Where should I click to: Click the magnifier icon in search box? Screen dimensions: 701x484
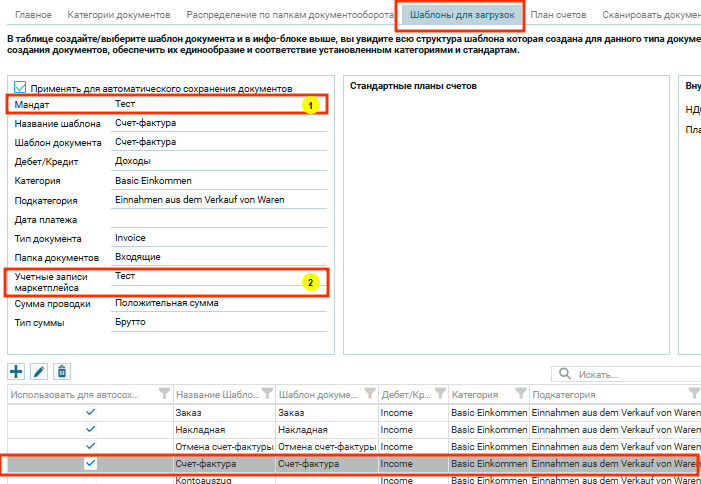tap(566, 374)
